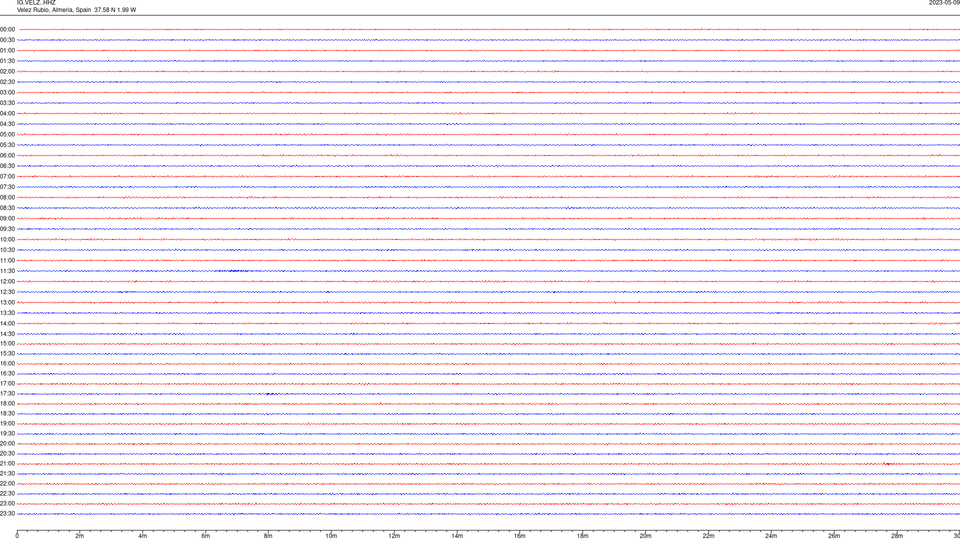The height and width of the screenshot is (540, 960).
Task: Select the 12:00 row label
Action: tap(7, 282)
